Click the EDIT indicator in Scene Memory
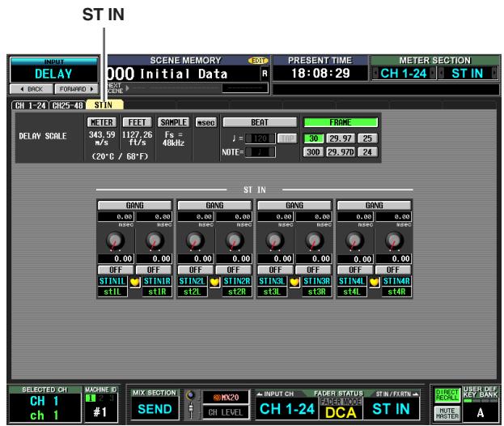This screenshot has height=426, width=504. click(258, 61)
